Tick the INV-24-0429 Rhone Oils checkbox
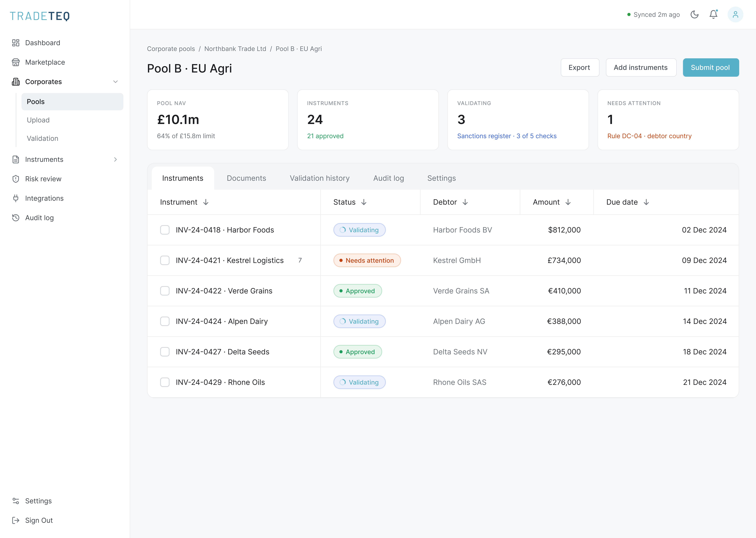 [165, 382]
